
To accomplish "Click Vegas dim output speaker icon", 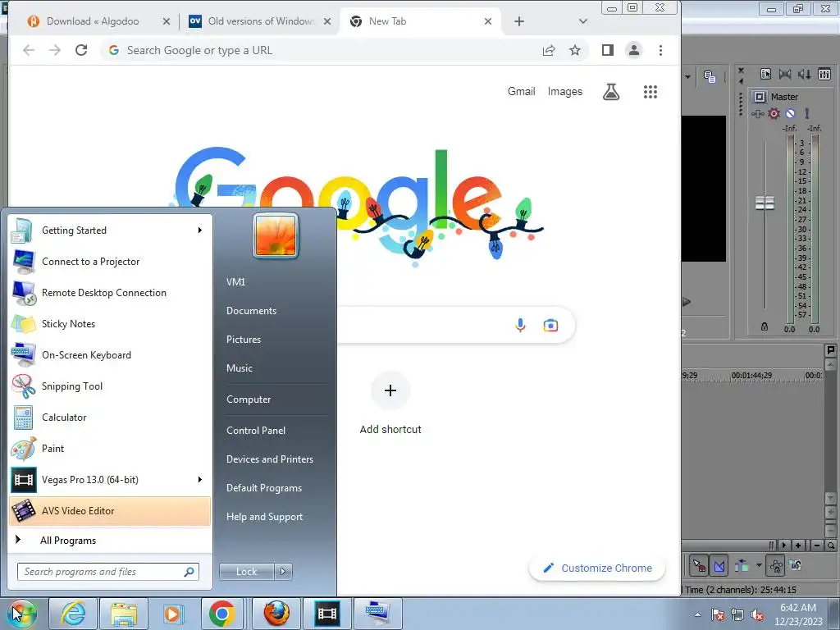I will coord(804,75).
